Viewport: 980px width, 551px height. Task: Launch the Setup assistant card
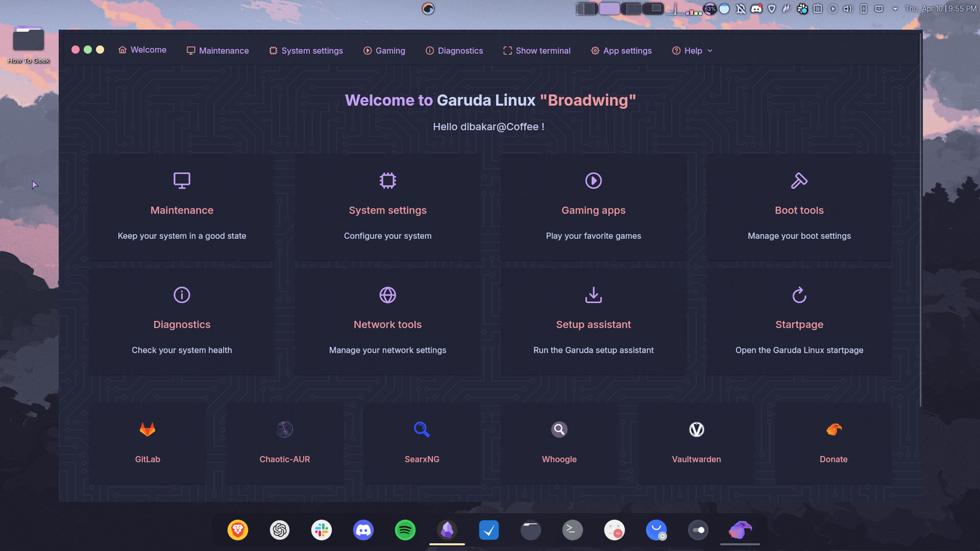593,321
